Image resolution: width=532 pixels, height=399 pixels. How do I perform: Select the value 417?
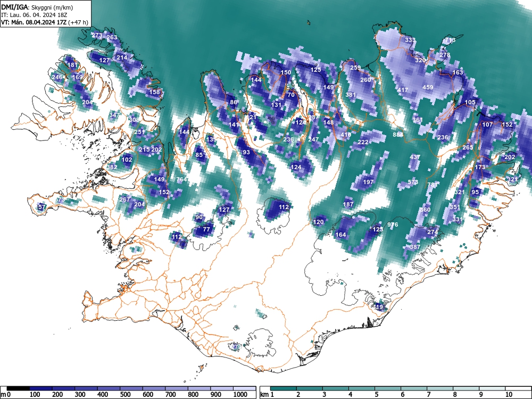[x=403, y=89]
